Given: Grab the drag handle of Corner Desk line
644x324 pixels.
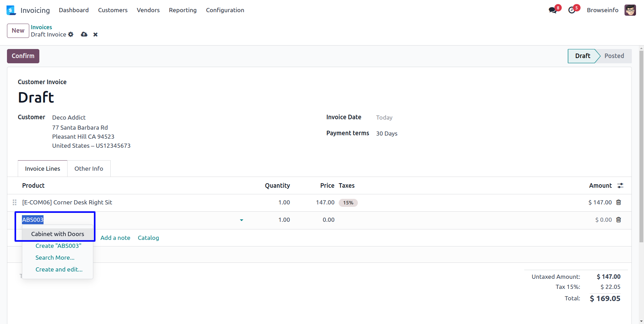Looking at the screenshot, I should point(15,202).
